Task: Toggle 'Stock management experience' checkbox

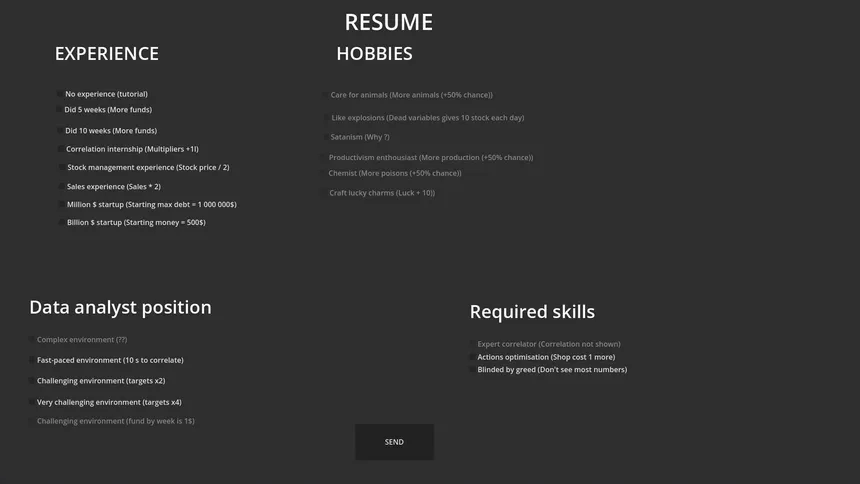Action: click(61, 168)
